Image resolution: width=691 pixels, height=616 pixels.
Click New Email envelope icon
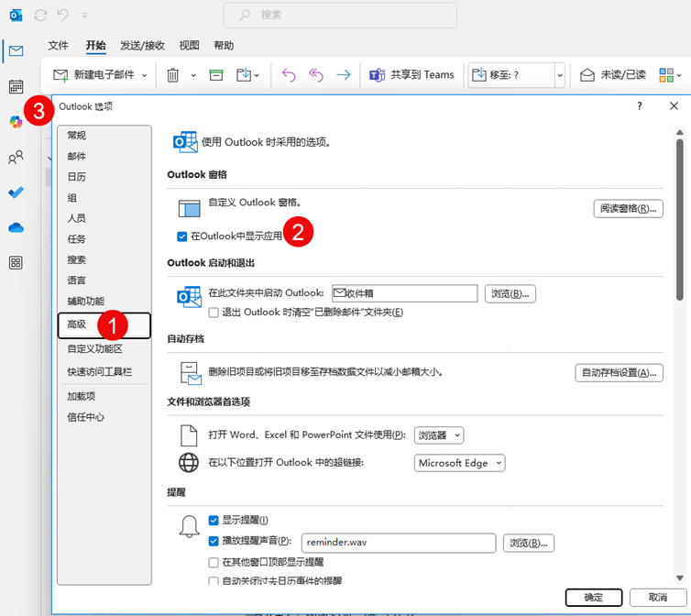click(x=60, y=75)
